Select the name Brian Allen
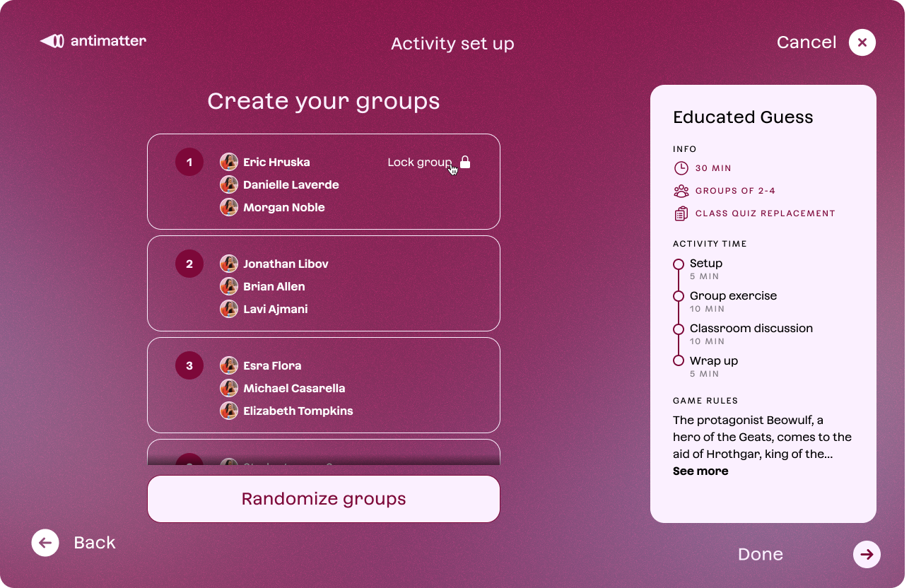Viewport: 909px width, 588px height. pos(274,286)
